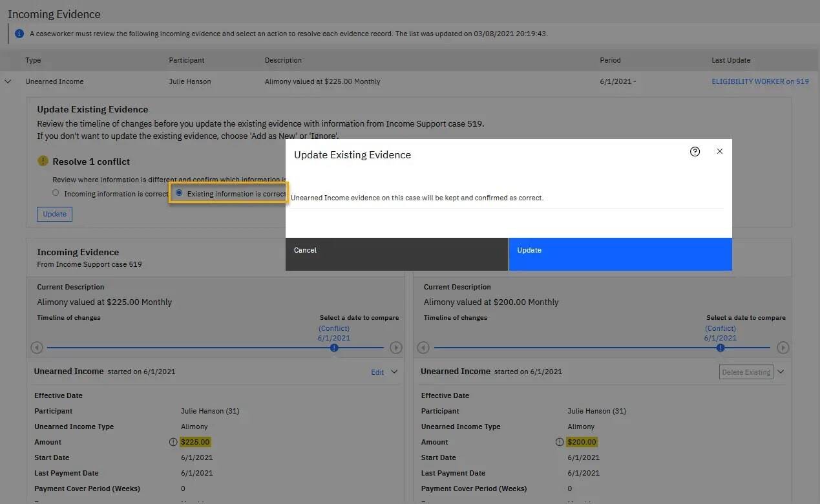Click the info icon in the notification banner
Screen dimensions: 820x504
coord(19,34)
